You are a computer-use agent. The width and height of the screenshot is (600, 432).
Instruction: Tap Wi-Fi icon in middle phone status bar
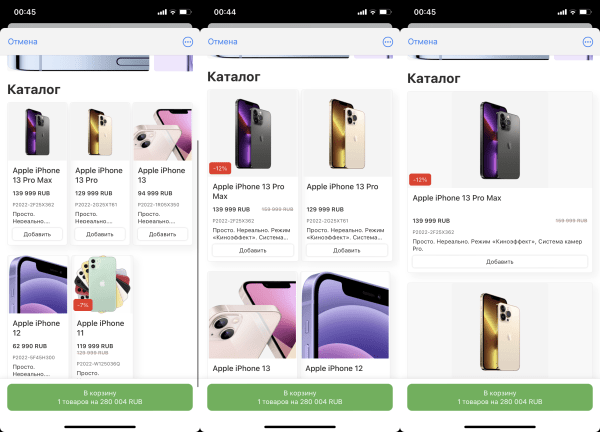click(x=373, y=12)
